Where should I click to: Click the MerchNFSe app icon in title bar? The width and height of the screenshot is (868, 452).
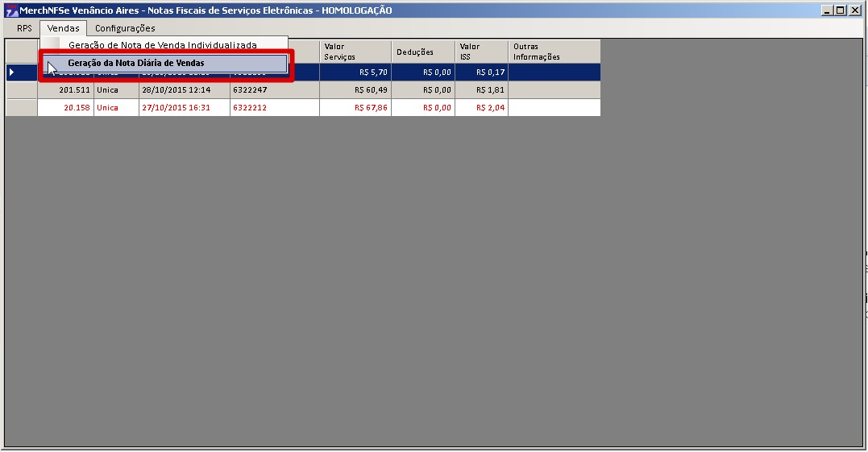[11, 10]
